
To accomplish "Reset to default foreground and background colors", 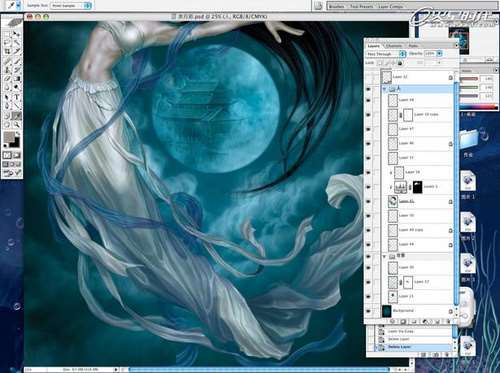I will (x=6, y=145).
